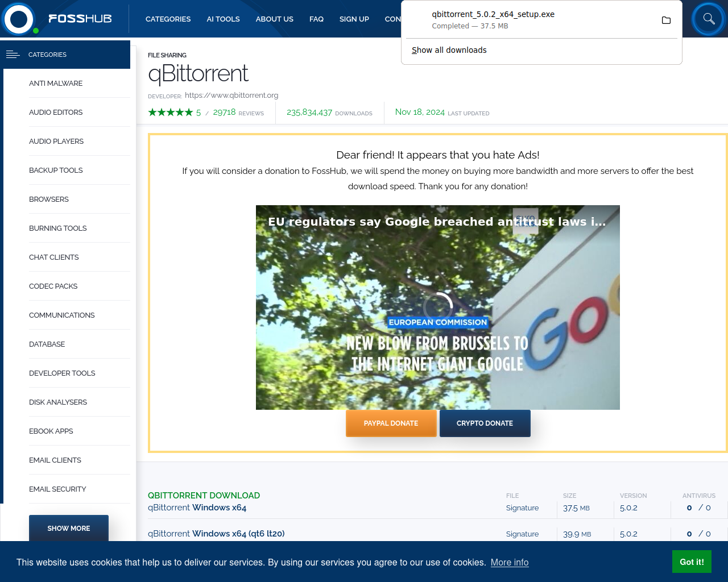This screenshot has width=728, height=582.
Task: Click the PAYPAL DONATE button
Action: (x=391, y=423)
